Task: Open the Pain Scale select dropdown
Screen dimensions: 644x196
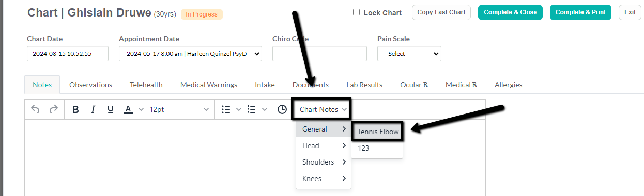Action: [409, 54]
